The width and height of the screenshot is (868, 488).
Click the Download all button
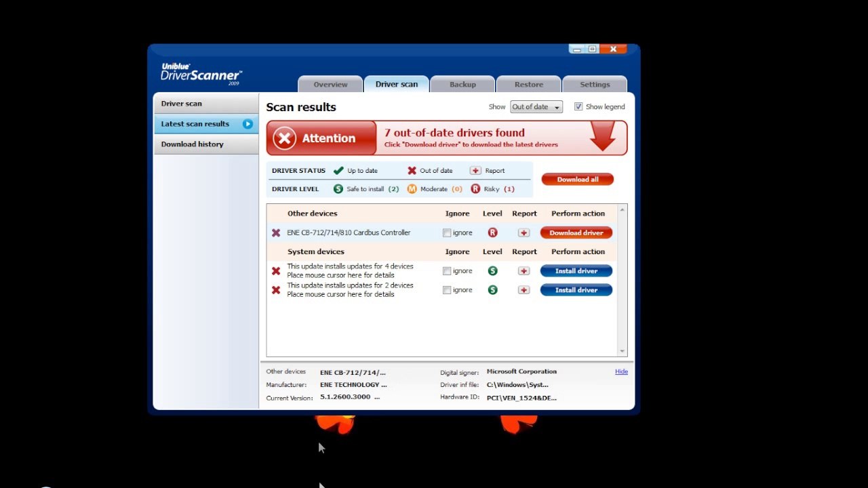578,180
